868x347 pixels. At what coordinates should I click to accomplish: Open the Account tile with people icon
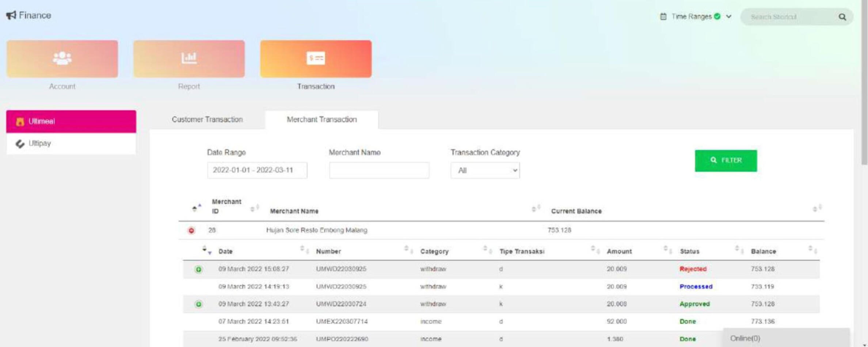click(62, 59)
